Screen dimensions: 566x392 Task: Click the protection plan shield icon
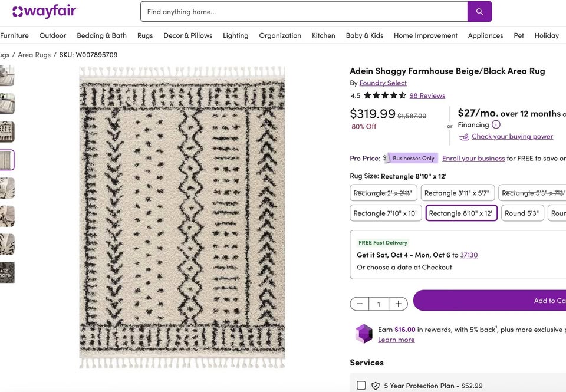[x=376, y=386]
